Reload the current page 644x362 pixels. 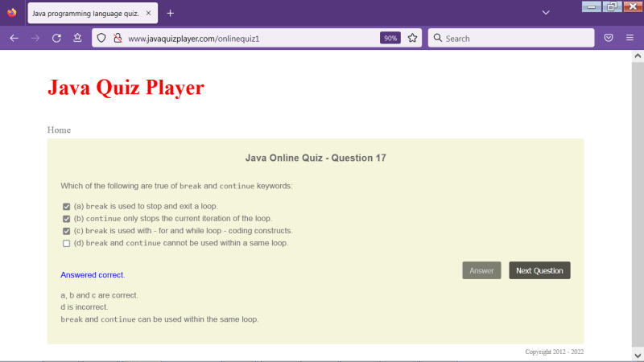click(x=56, y=38)
